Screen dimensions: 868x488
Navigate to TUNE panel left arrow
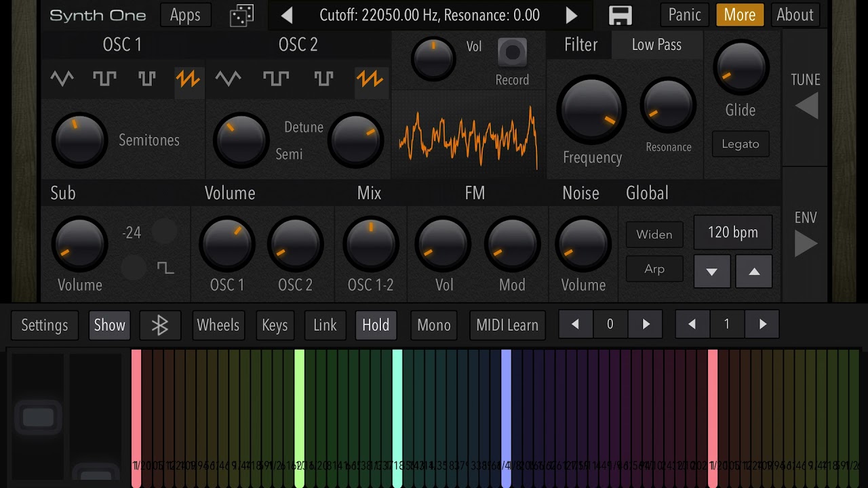806,106
